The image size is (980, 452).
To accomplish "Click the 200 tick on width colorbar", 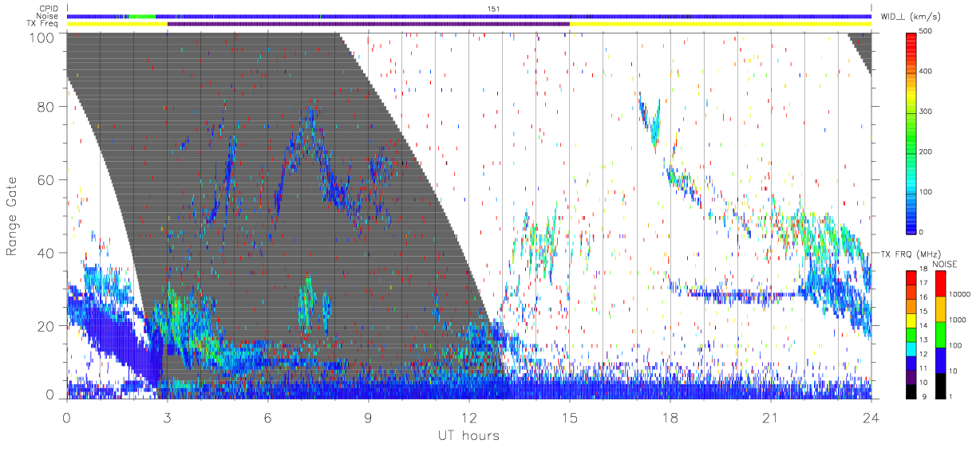I will tap(926, 151).
